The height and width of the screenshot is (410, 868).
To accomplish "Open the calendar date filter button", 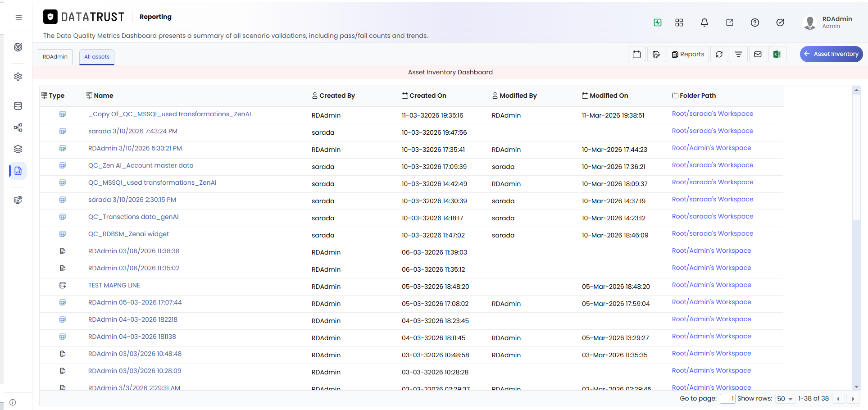I will (637, 54).
